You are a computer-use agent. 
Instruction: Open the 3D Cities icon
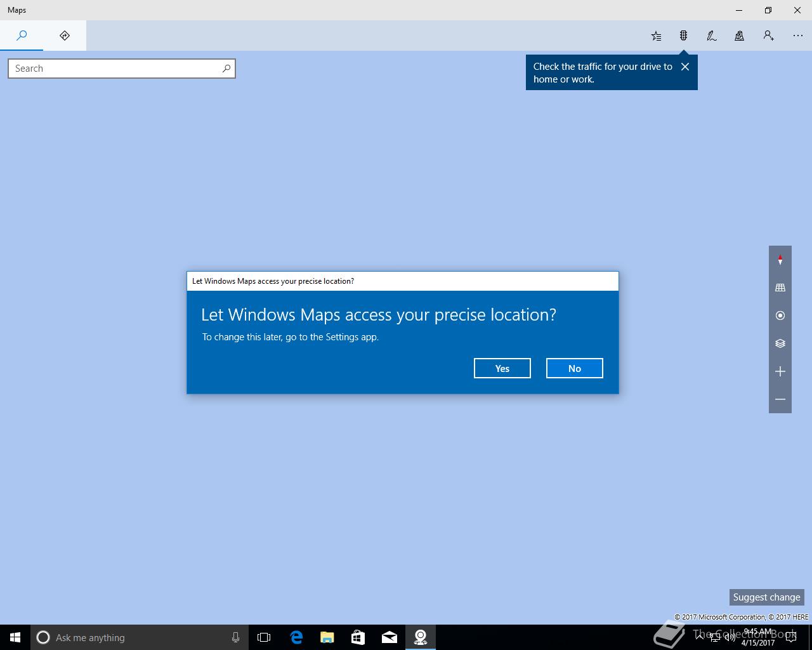740,36
